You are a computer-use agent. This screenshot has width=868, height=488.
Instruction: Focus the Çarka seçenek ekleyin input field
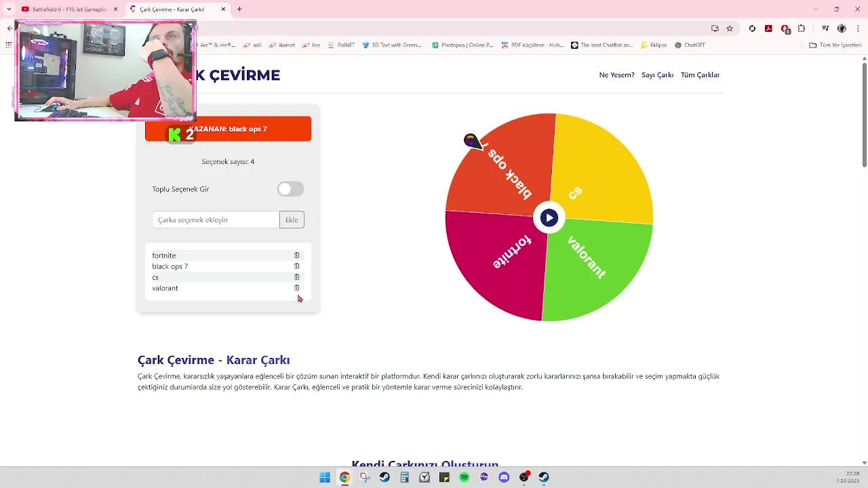[216, 220]
